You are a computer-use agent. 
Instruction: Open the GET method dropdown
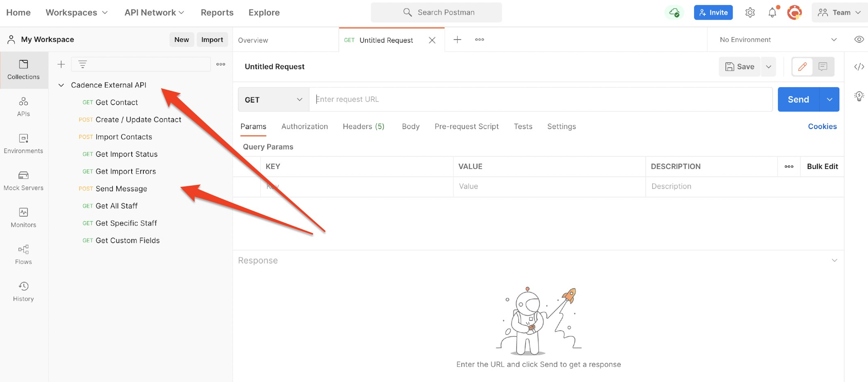point(273,99)
